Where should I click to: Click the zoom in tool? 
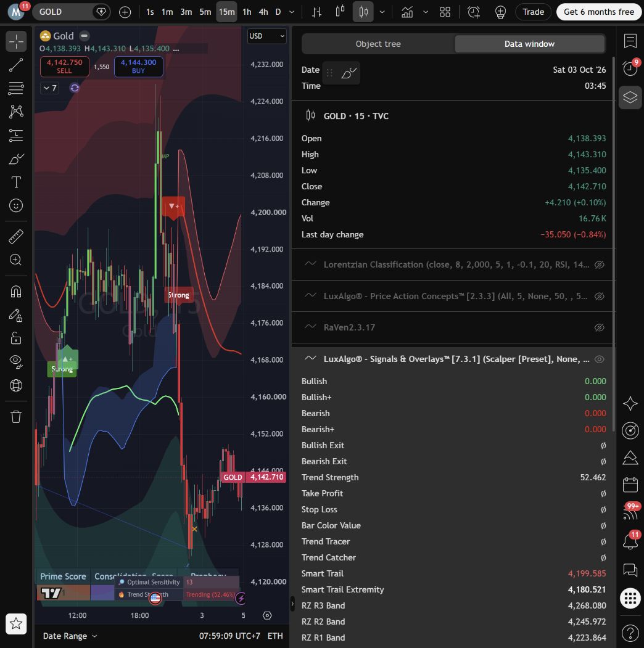[16, 260]
